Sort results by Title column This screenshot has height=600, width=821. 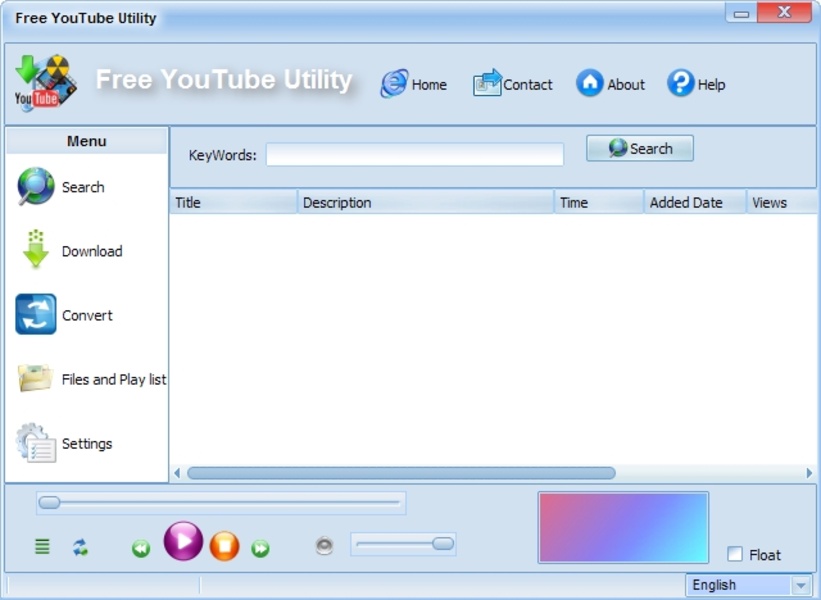(234, 202)
